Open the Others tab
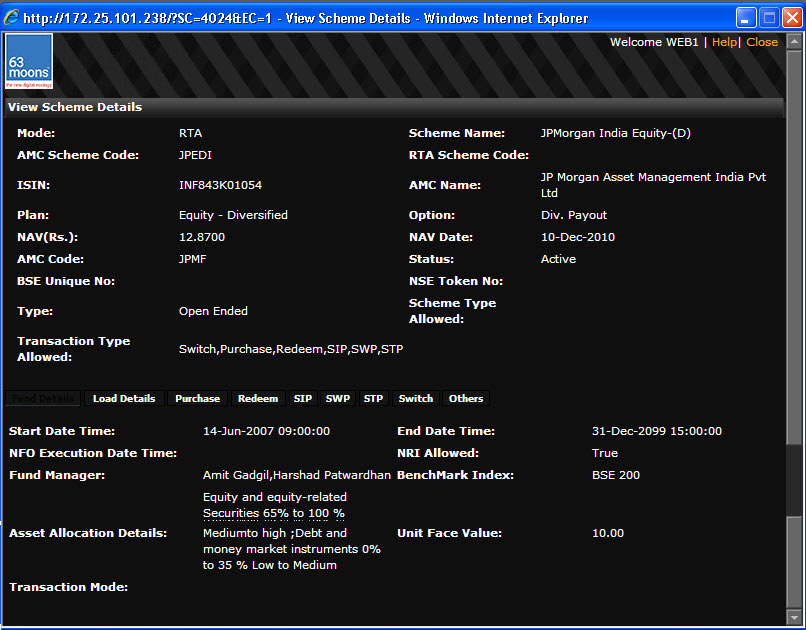 pos(466,398)
